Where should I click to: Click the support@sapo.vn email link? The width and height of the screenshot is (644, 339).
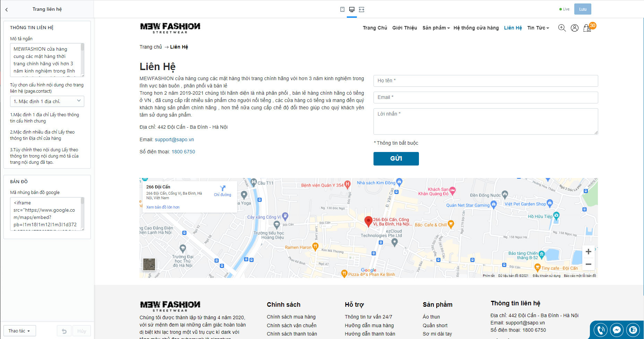point(174,139)
